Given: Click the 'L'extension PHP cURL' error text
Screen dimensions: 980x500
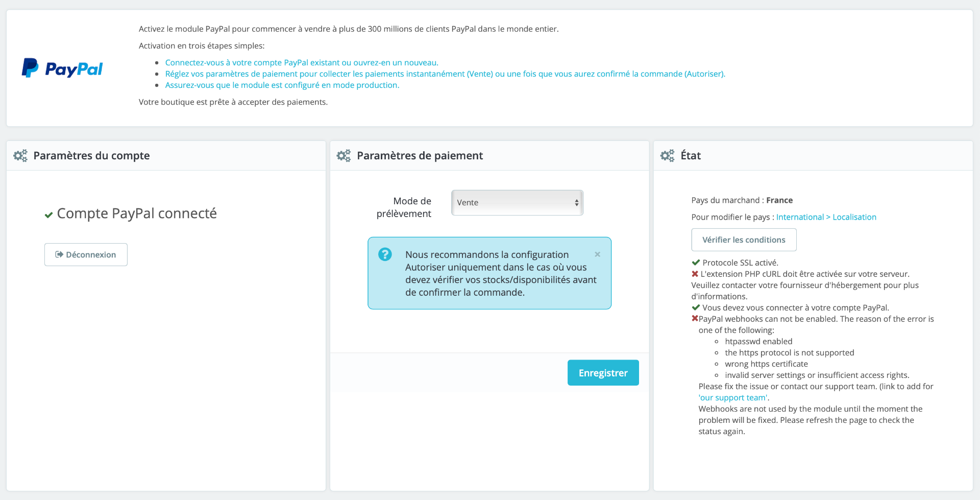Looking at the screenshot, I should [805, 285].
